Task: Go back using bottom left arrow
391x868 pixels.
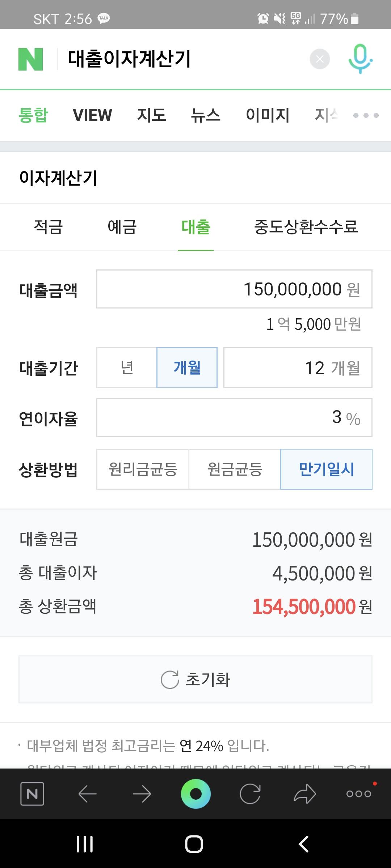Action: [87, 794]
